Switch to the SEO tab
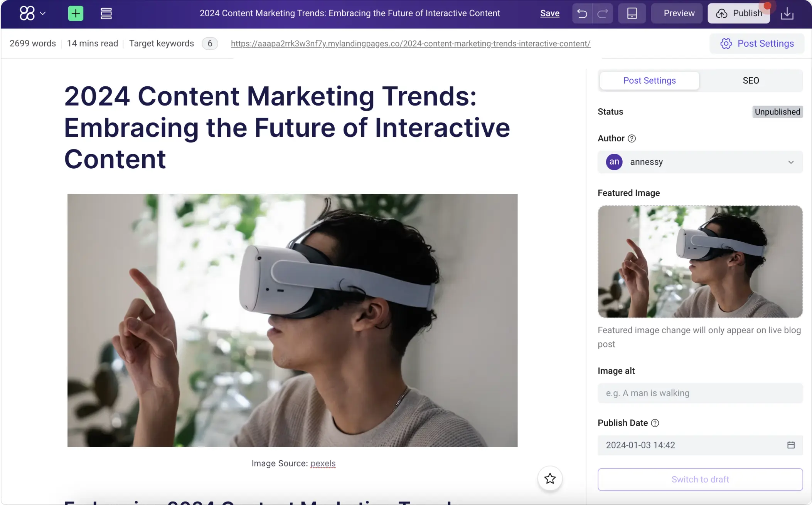 [x=751, y=80]
